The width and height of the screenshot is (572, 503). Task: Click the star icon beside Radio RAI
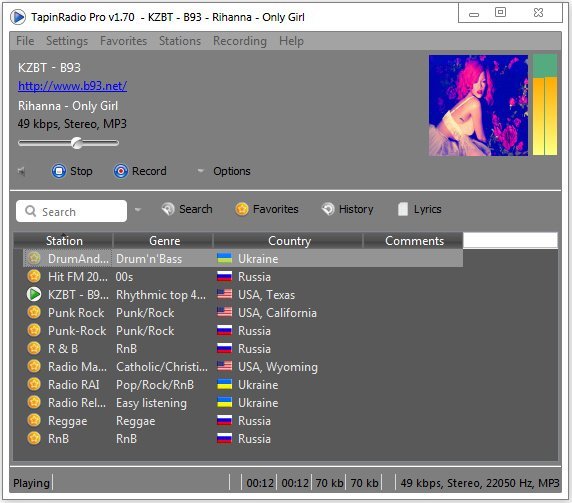34,384
